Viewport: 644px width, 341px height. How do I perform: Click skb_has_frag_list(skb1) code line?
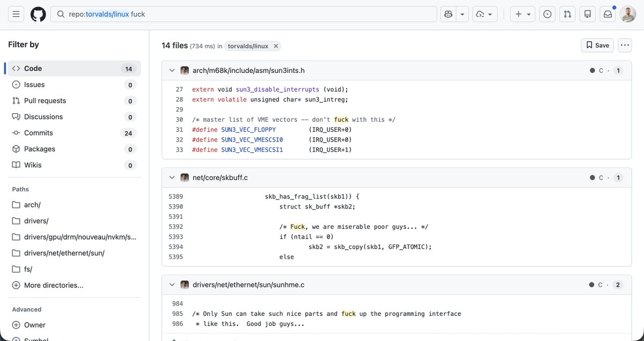(312, 197)
